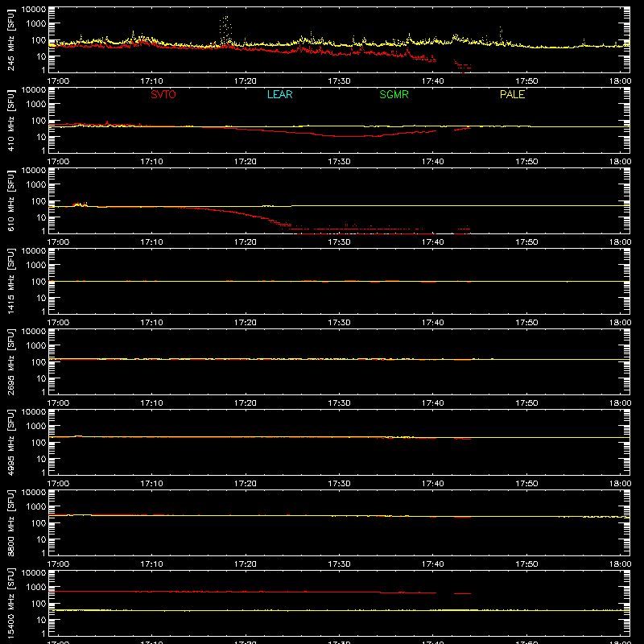Image resolution: width=644 pixels, height=644 pixels.
Task: Click 17:40 time label under 245 MHz plot
Action: click(x=433, y=81)
